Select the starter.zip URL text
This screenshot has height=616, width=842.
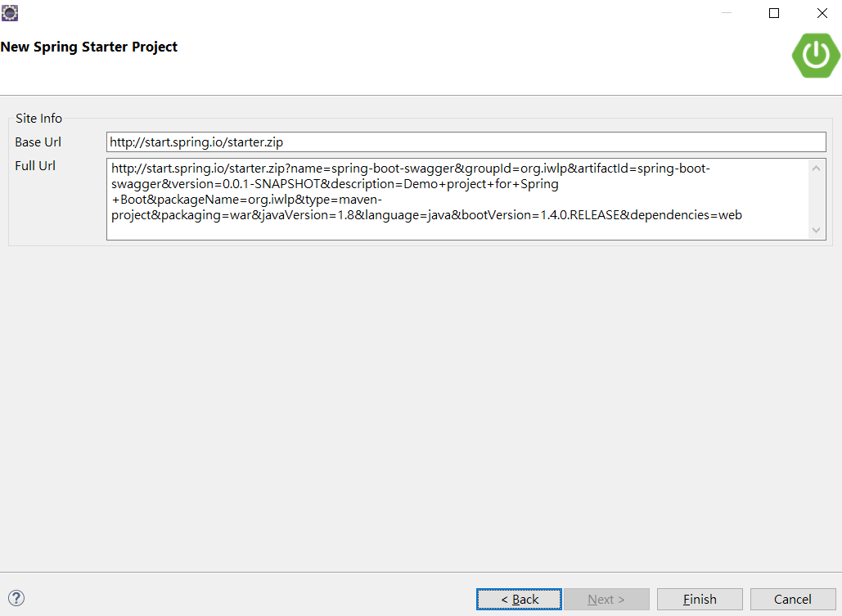click(196, 142)
